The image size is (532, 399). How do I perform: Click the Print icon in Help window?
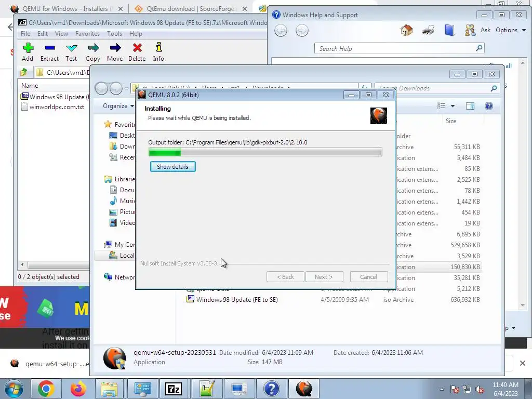point(428,30)
